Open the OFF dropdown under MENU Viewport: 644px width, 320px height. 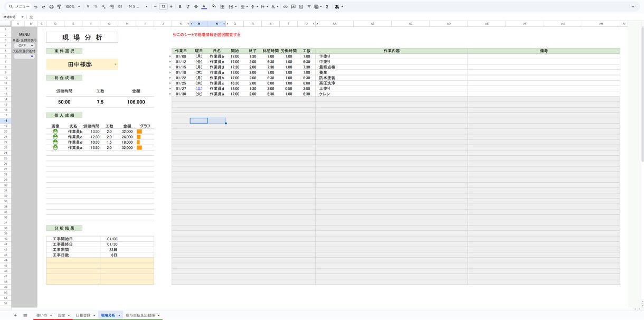click(x=24, y=45)
